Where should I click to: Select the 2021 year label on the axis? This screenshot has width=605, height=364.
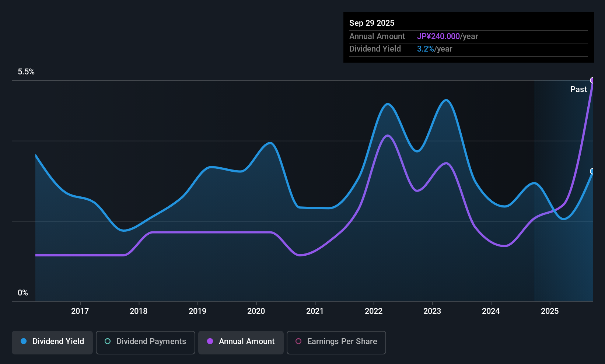315,311
